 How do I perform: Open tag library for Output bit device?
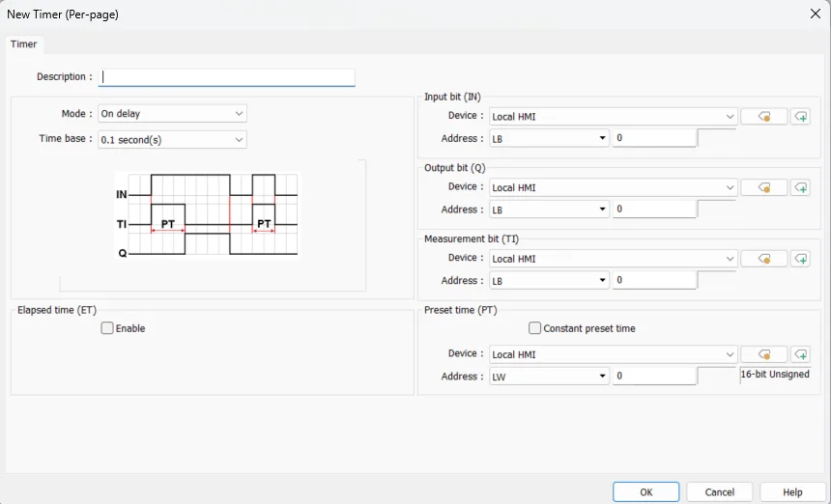click(763, 187)
